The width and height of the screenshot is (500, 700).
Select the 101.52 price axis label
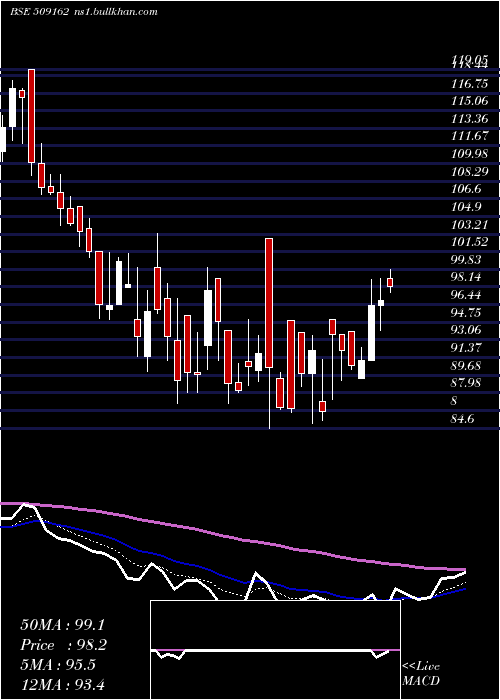pos(469,242)
